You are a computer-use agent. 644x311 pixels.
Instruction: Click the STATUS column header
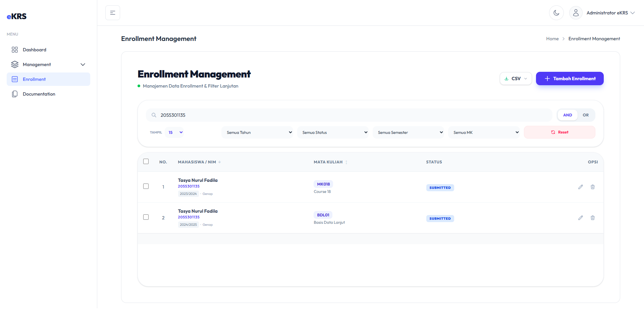coord(434,162)
